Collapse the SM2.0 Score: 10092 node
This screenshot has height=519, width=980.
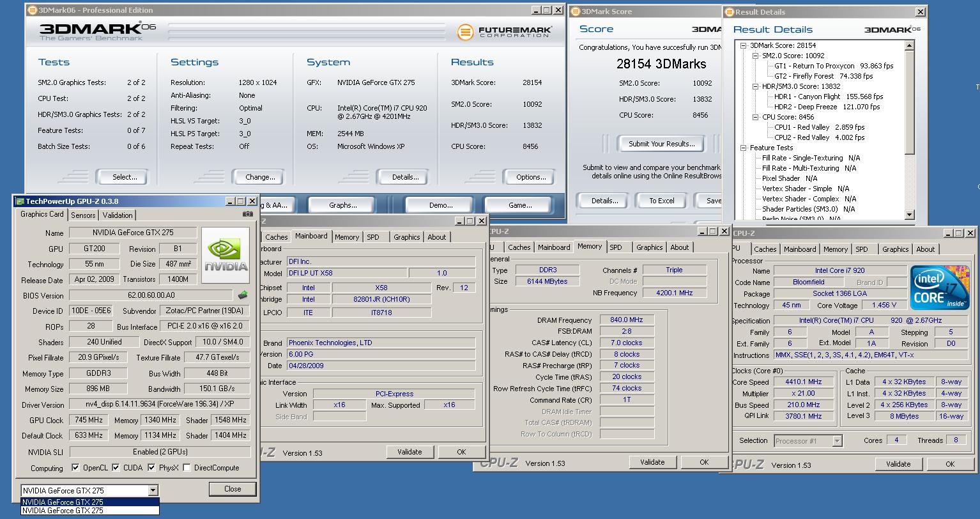[x=756, y=56]
